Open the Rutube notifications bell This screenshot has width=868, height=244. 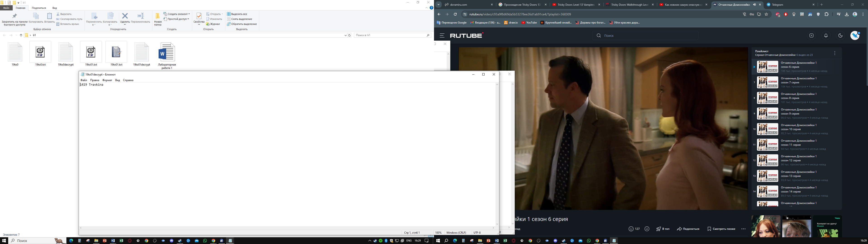click(x=826, y=35)
